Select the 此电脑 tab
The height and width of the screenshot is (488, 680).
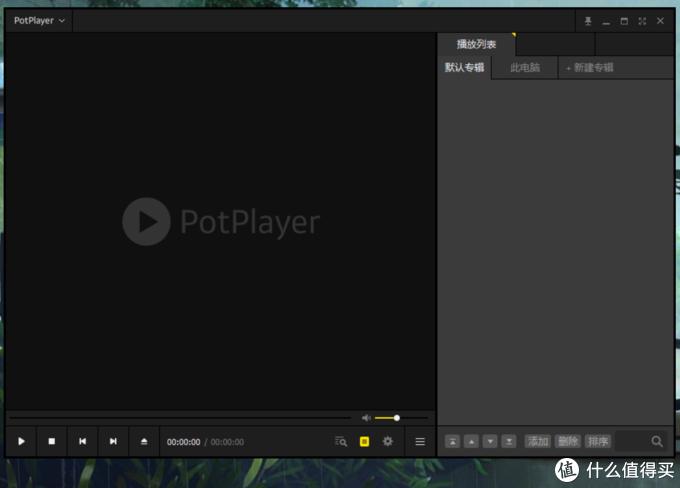click(524, 68)
